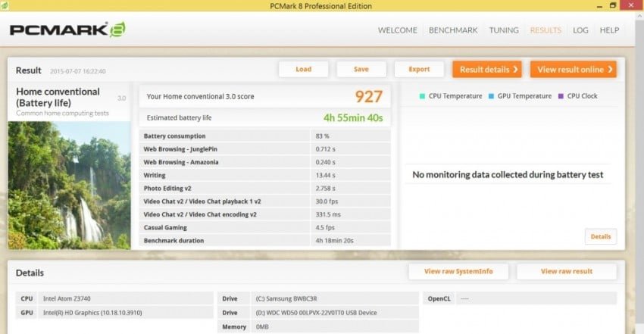The width and height of the screenshot is (644, 334).
Task: Click the 4h 18min 20s duration value
Action: pos(334,240)
